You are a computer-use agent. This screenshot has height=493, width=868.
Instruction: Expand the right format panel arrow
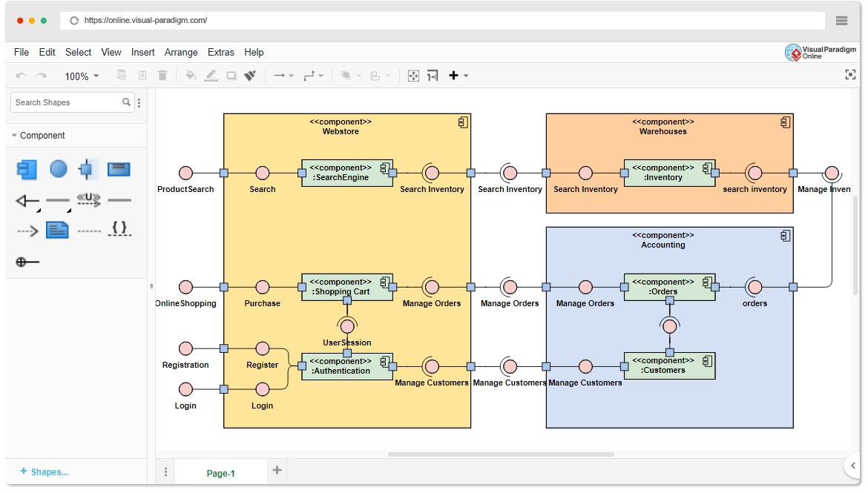coord(853,466)
